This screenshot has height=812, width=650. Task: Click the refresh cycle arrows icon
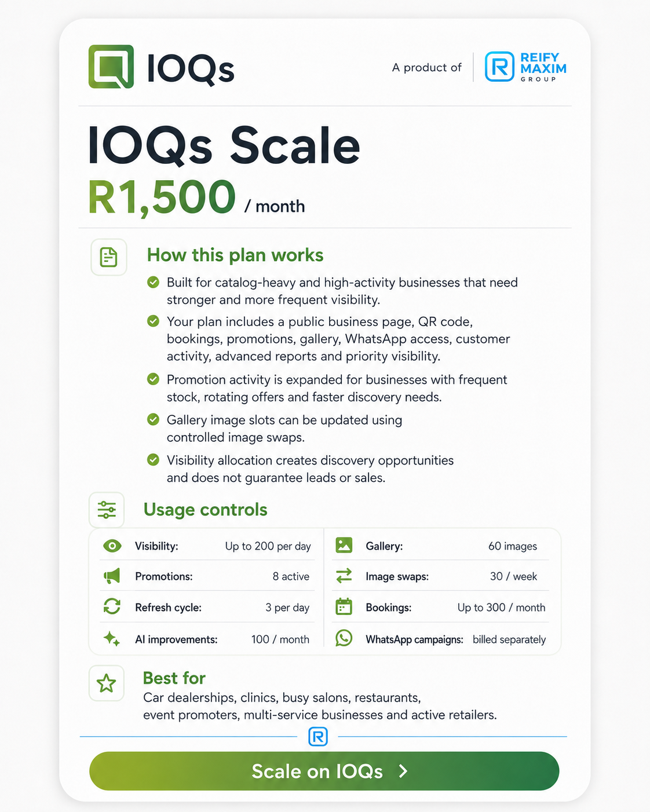click(112, 606)
